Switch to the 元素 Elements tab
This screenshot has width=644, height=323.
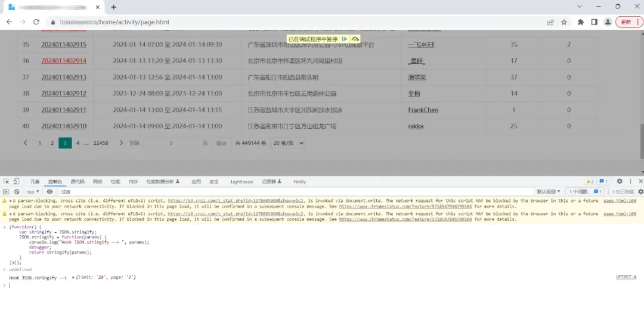[x=35, y=181]
